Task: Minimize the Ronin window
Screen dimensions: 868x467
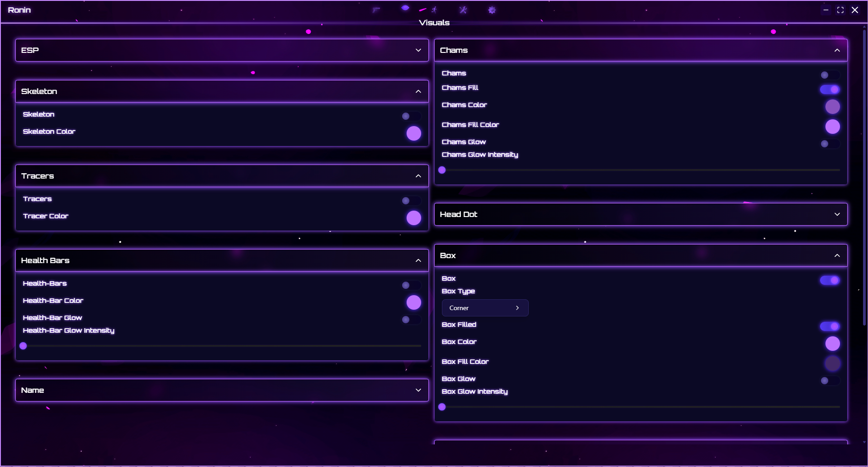Action: click(x=825, y=10)
